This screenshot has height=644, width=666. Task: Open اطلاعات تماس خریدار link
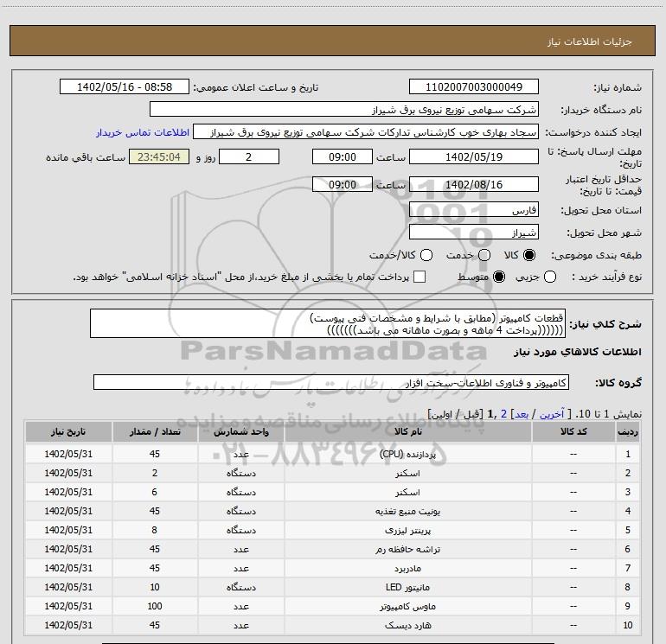tap(143, 132)
